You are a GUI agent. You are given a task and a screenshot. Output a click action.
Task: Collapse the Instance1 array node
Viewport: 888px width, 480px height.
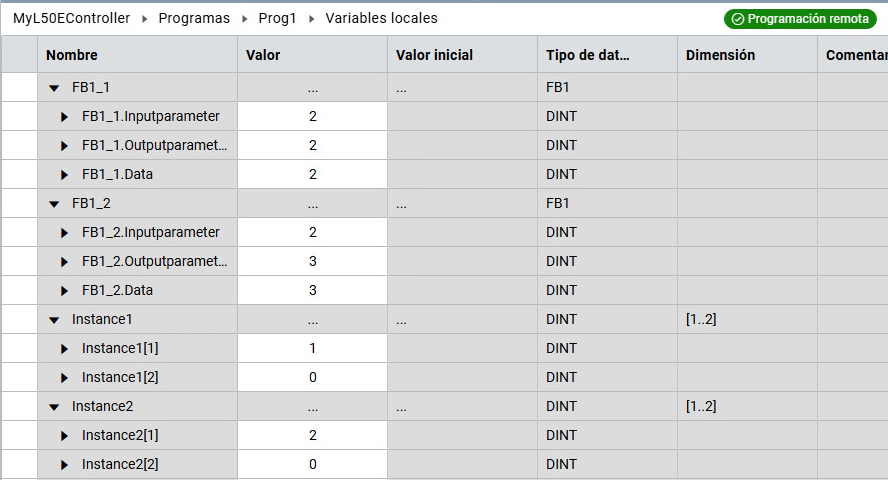click(54, 320)
